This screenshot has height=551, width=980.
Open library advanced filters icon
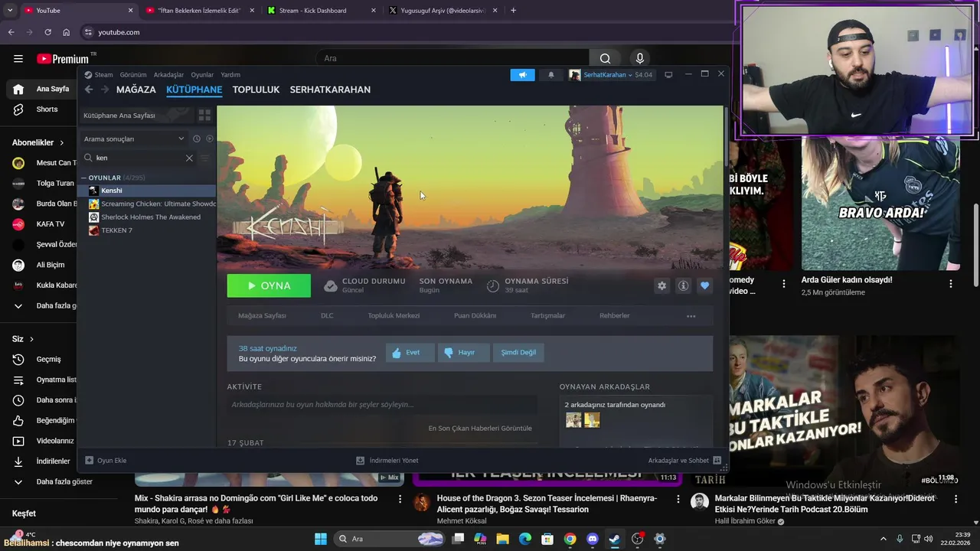(x=204, y=158)
